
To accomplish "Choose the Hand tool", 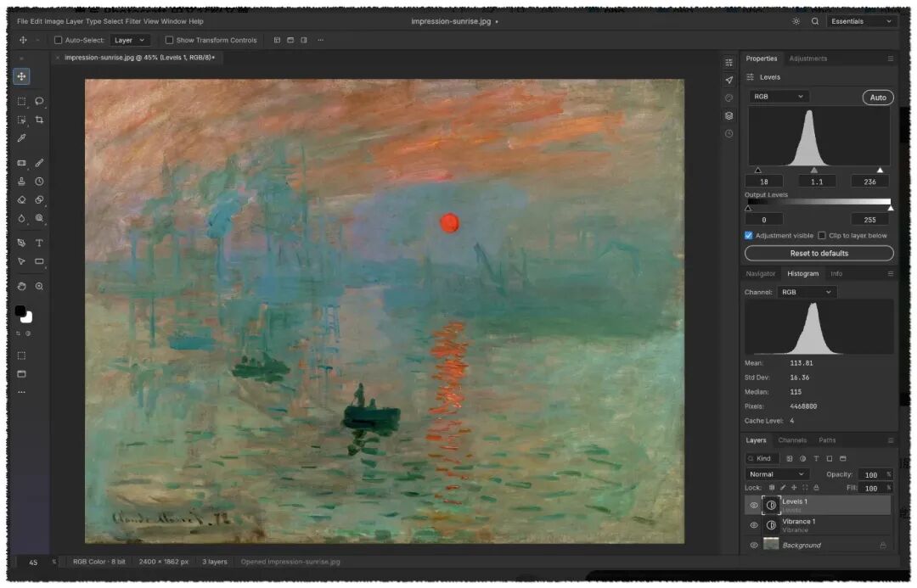I will click(21, 287).
